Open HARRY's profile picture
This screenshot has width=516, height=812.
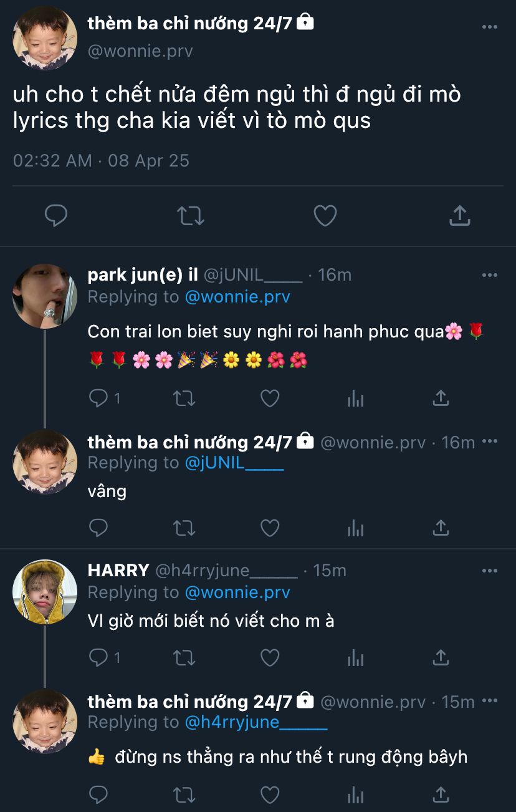(x=44, y=591)
